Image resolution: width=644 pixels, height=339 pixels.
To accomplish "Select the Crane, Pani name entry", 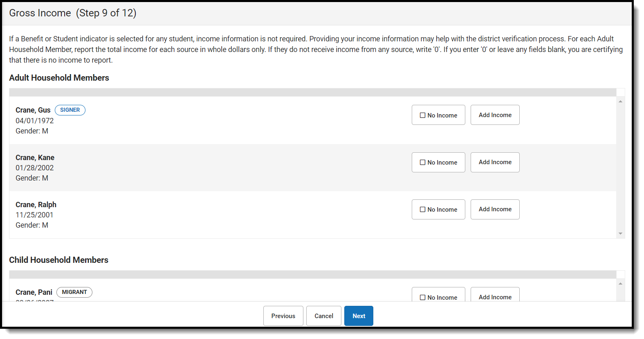I will [x=34, y=292].
